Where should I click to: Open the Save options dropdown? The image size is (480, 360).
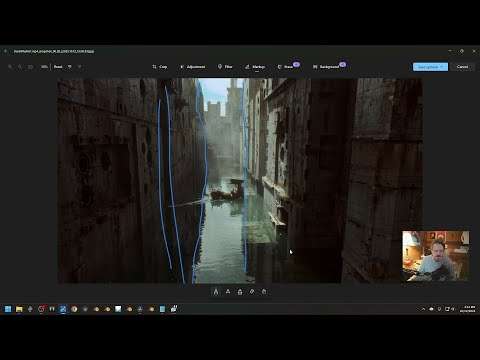coord(430,67)
